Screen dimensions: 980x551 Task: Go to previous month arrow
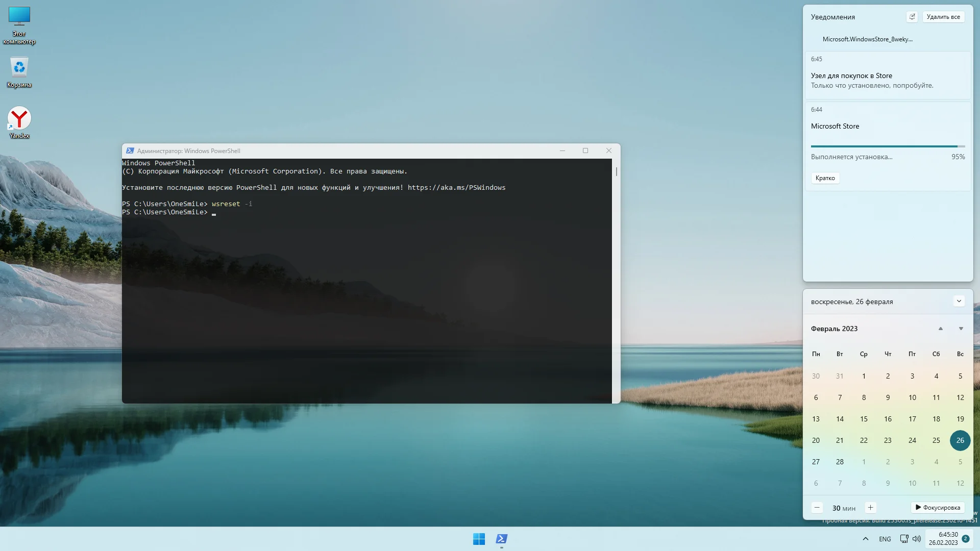(x=940, y=329)
